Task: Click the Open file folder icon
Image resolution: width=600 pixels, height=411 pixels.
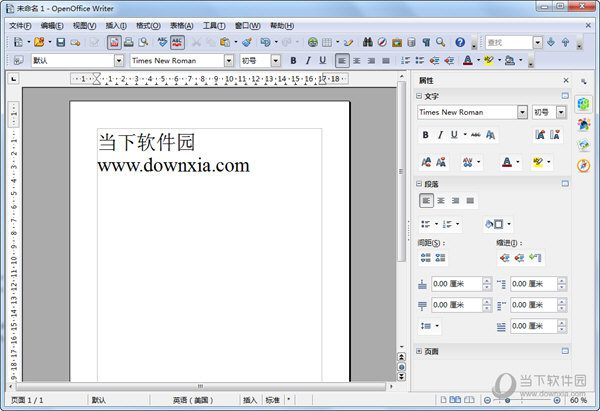Action: point(39,42)
